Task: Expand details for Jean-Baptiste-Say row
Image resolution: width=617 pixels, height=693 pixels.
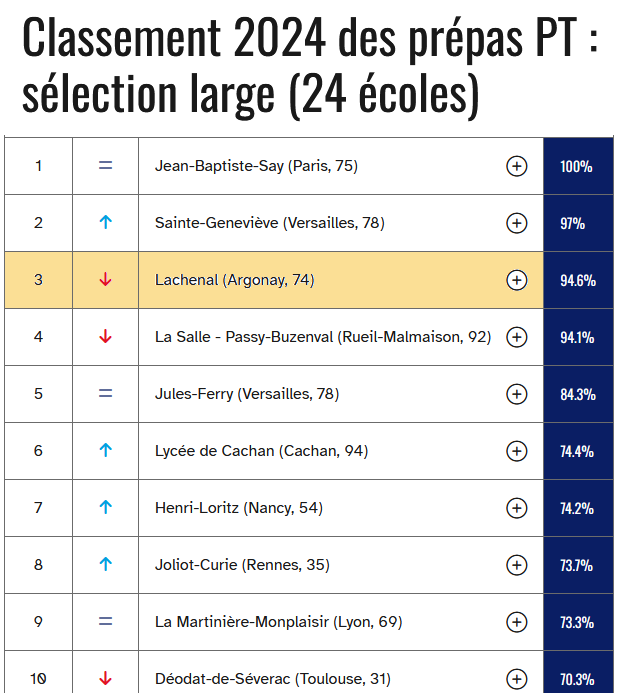Action: [x=516, y=166]
